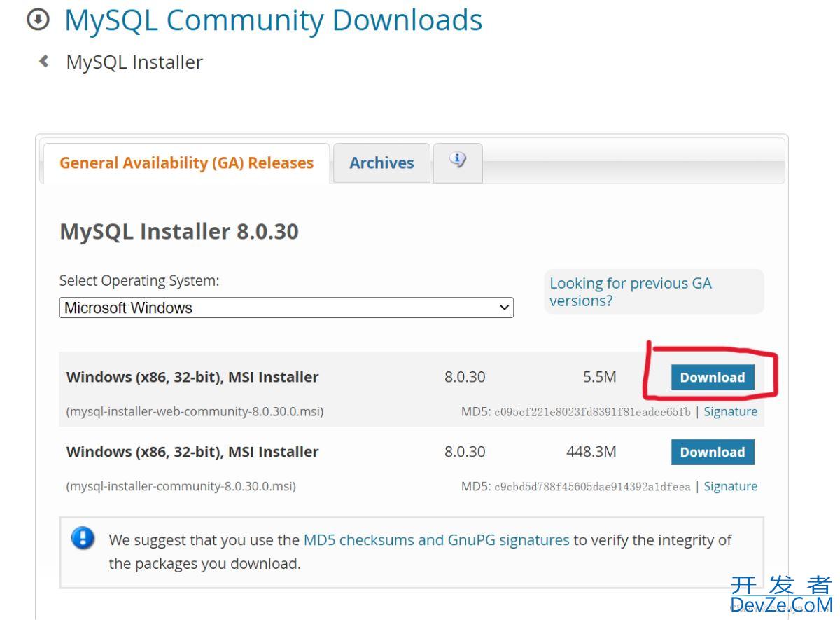Click the blue exclamation info icon

click(83, 539)
